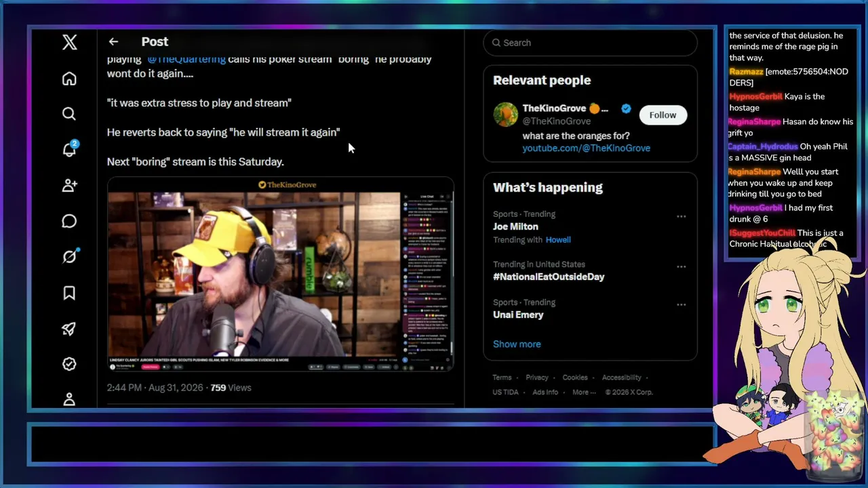Open the add-person Follow icon in sidebar

pyautogui.click(x=69, y=185)
